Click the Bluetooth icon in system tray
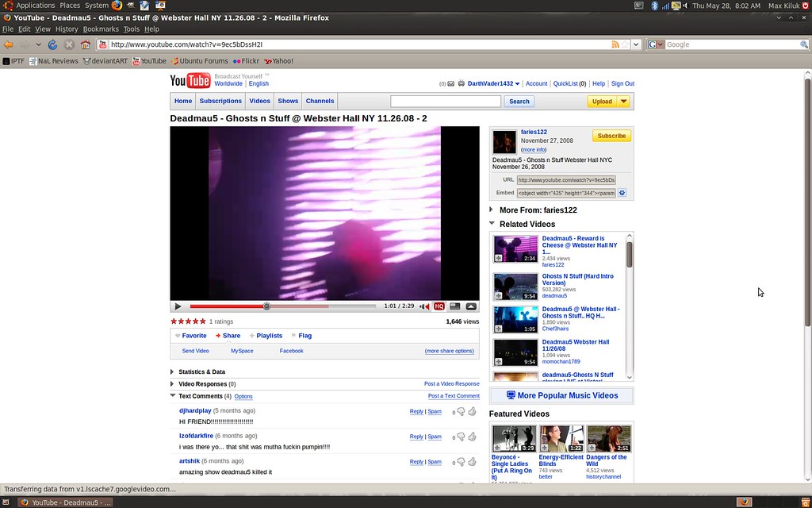Image resolution: width=812 pixels, height=508 pixels. (654, 6)
